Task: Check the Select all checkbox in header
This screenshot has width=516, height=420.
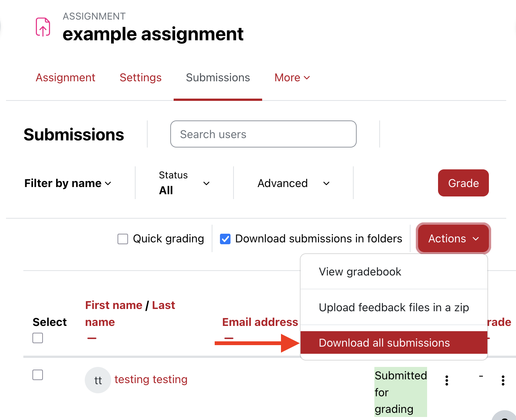Action: pyautogui.click(x=38, y=338)
